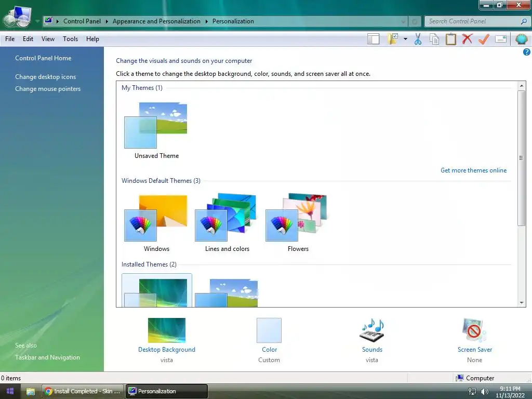This screenshot has height=399, width=532.
Task: Open the File menu
Action: click(10, 39)
